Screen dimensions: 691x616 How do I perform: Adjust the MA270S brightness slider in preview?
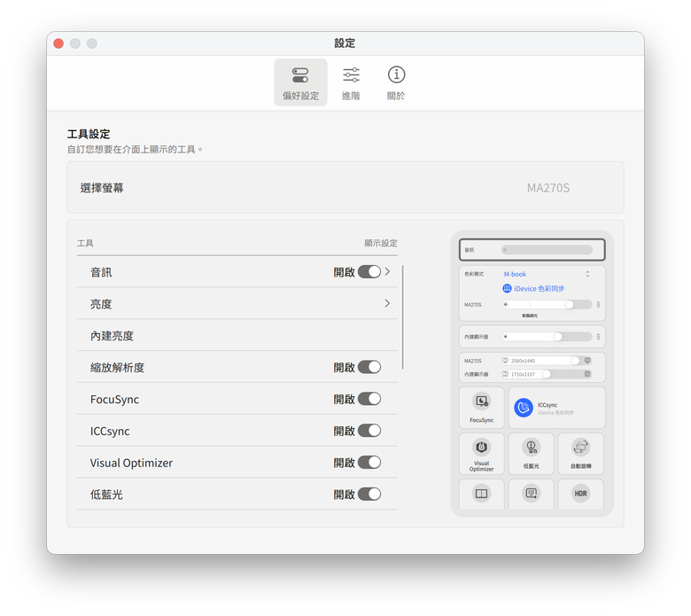(547, 305)
